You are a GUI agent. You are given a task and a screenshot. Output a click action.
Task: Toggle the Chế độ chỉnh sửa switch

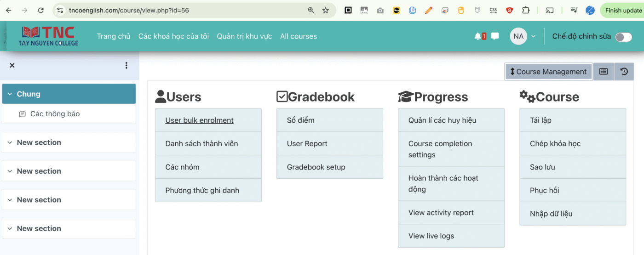coord(623,37)
